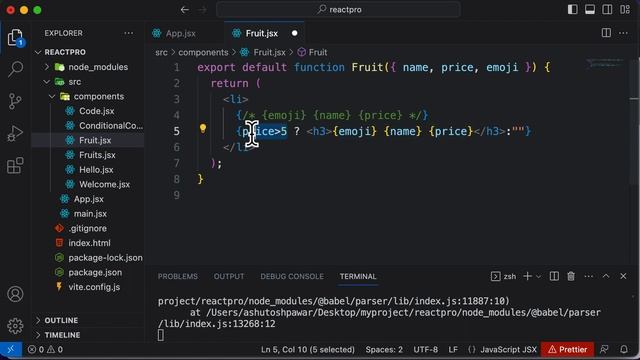
Task: Close the terminal panel
Action: click(623, 276)
